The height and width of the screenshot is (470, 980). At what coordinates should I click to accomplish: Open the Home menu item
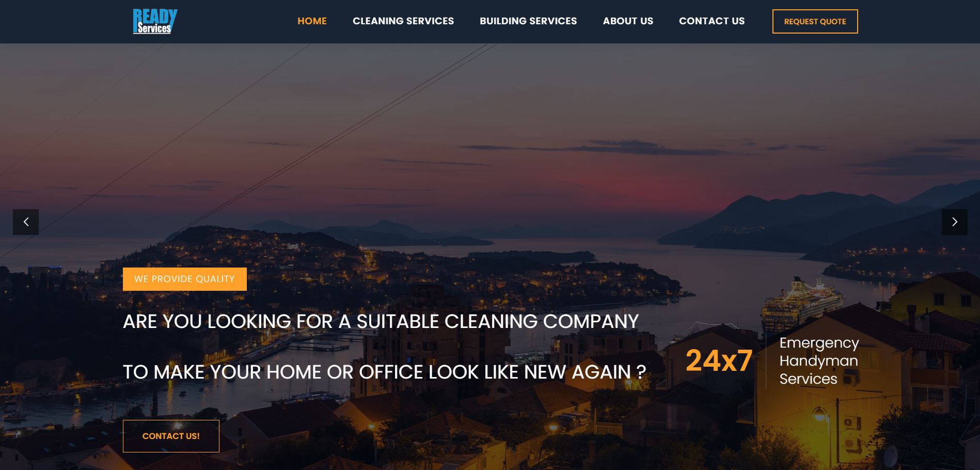point(312,21)
